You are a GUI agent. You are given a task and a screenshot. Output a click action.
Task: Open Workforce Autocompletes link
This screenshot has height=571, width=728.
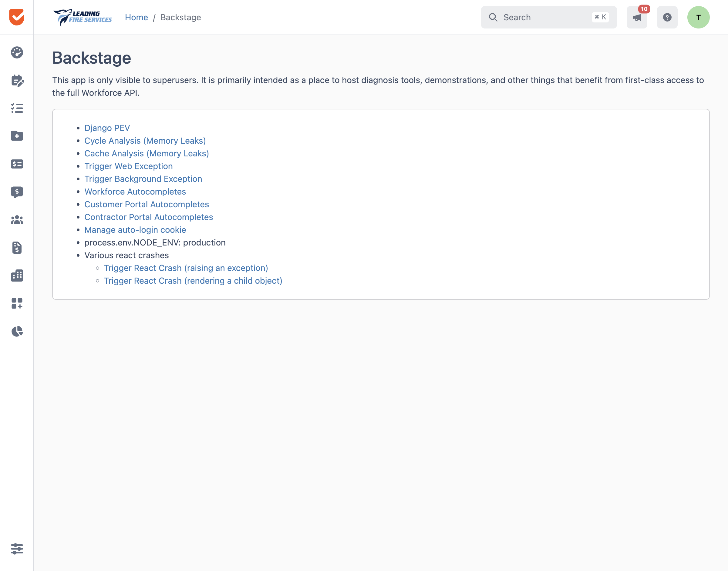135,192
